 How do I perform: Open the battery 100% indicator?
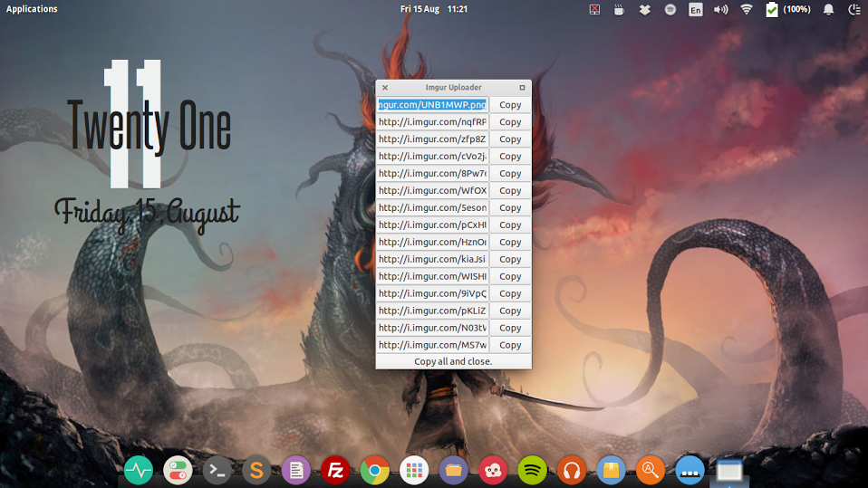[x=788, y=9]
